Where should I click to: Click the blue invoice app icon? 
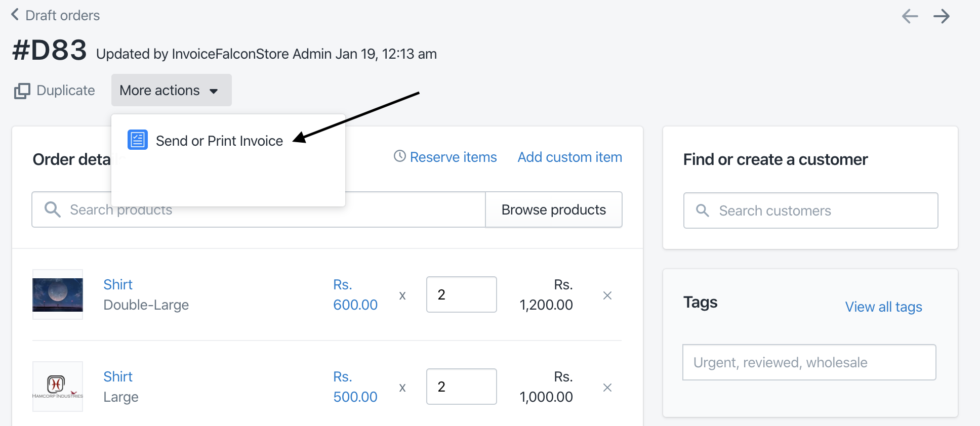(x=138, y=140)
